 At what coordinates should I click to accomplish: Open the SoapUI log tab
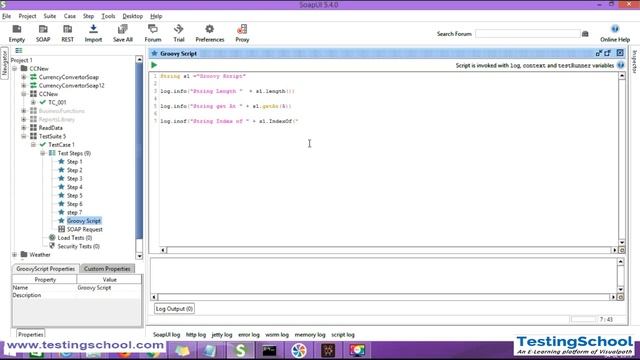point(167,335)
